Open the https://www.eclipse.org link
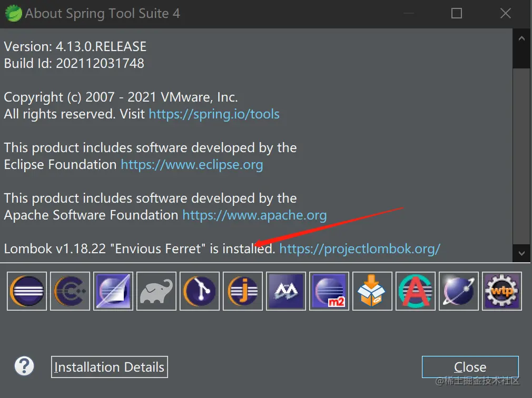The image size is (532, 398). click(192, 165)
